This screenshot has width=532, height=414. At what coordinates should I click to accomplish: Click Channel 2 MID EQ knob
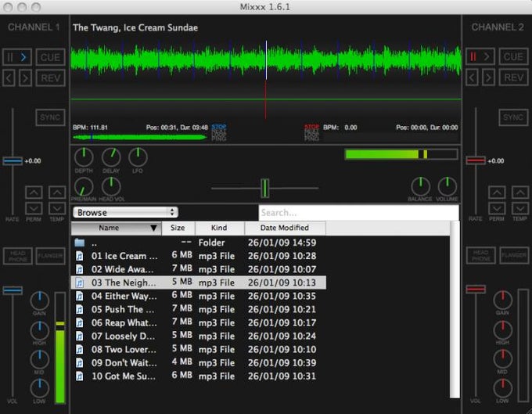click(503, 359)
